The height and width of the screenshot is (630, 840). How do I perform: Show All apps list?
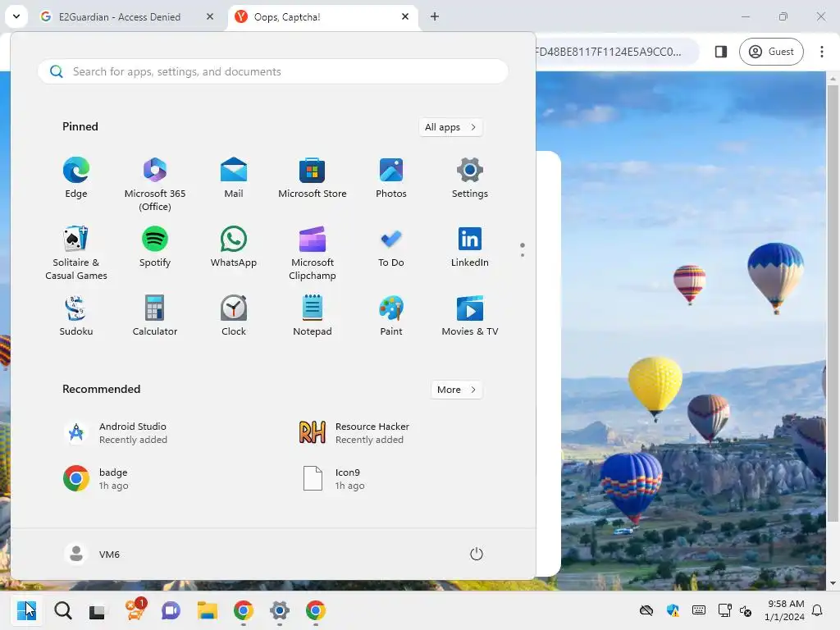[450, 127]
